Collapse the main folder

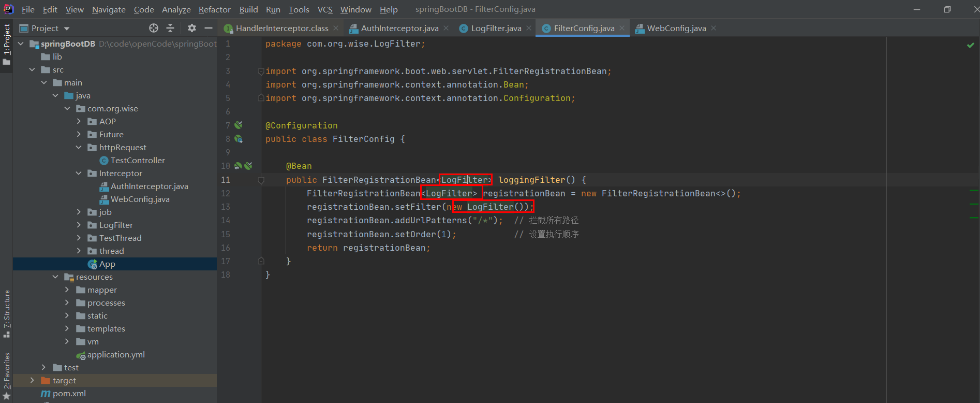tap(44, 82)
